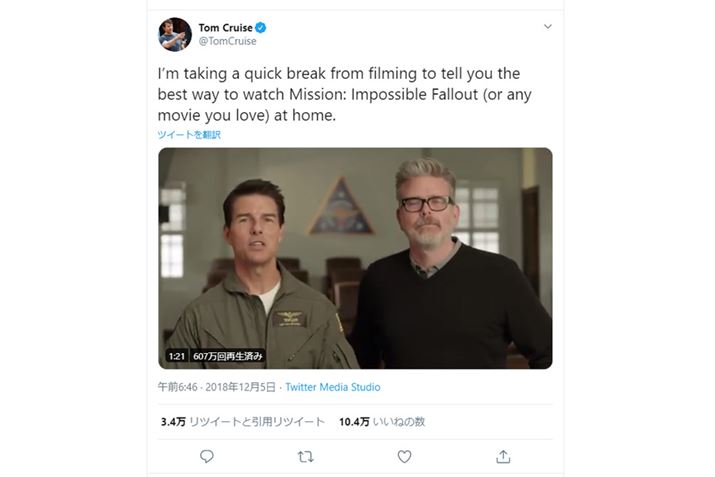Open the Twitter Media Studio source link
The image size is (715, 477).
(332, 387)
